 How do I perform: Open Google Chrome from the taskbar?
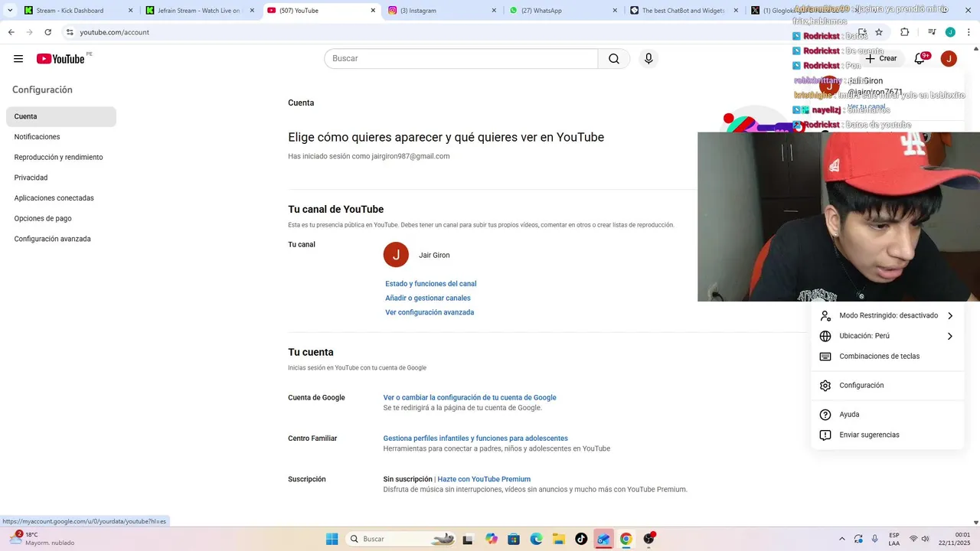point(626,539)
